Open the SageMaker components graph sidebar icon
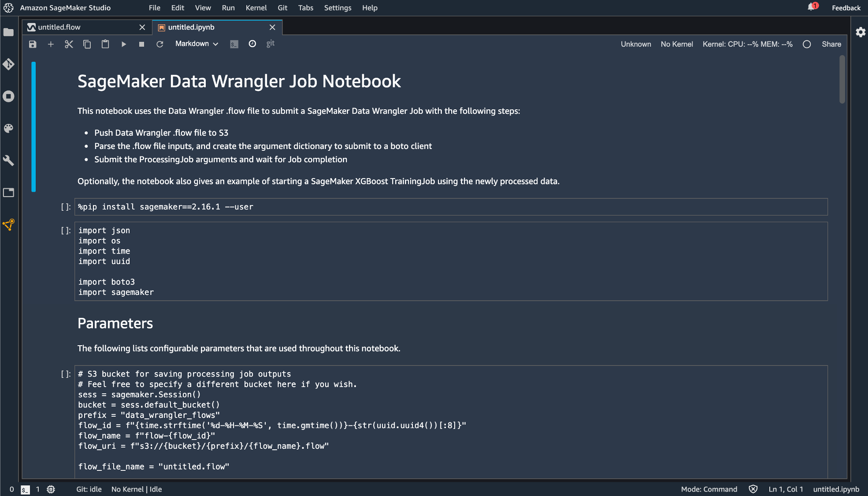Image resolution: width=868 pixels, height=496 pixels. 8,225
